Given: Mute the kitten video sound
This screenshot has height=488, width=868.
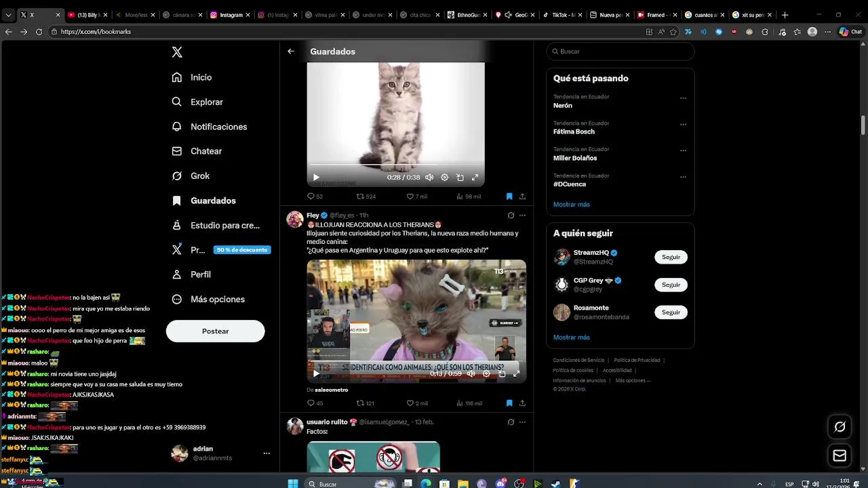Looking at the screenshot, I should pos(429,178).
